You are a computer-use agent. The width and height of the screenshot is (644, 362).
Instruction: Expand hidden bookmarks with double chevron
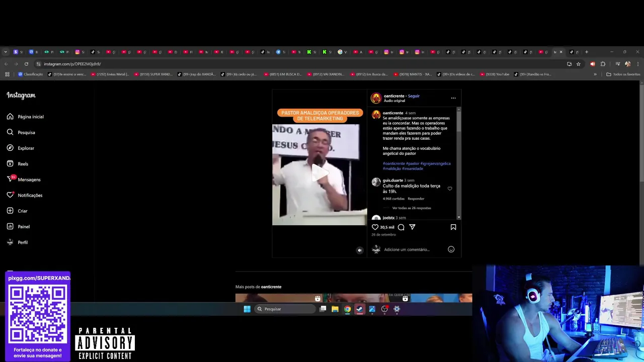[595, 74]
